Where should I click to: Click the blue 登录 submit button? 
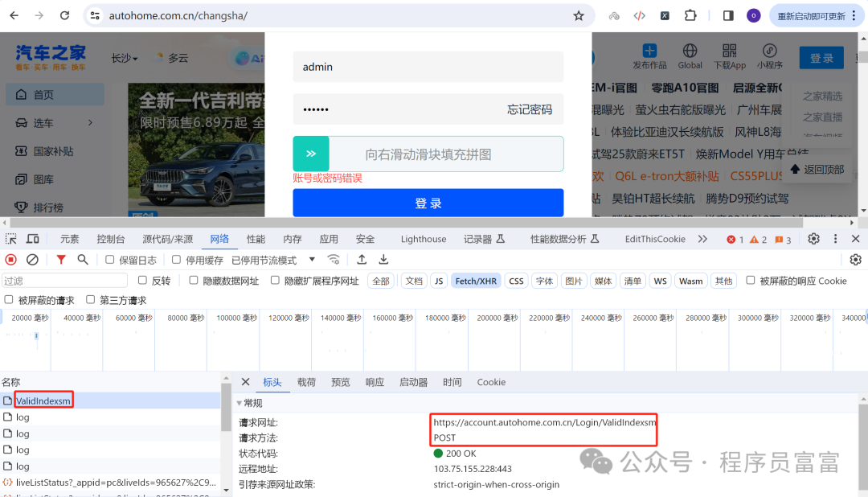pyautogui.click(x=428, y=203)
